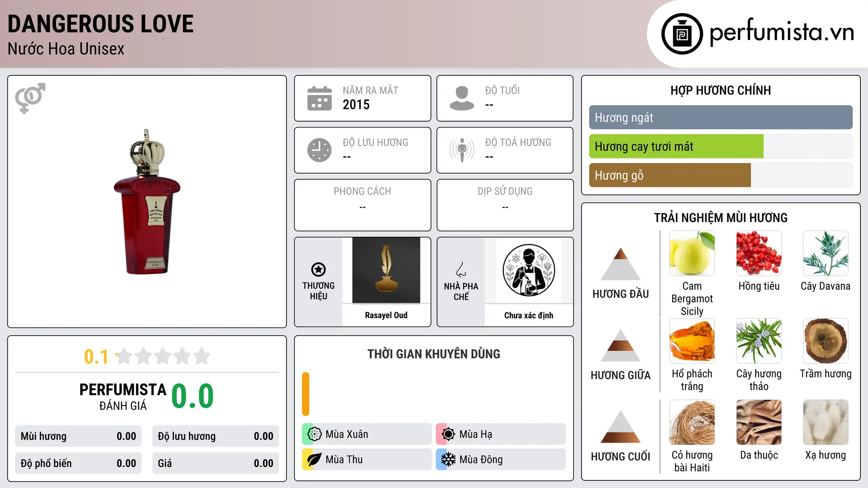Select the Mùa Xuân season row
Image resolution: width=868 pixels, height=488 pixels.
(367, 434)
